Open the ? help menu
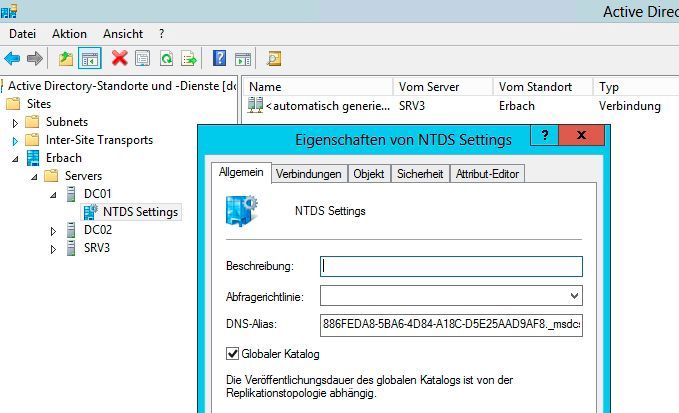This screenshot has height=413, width=679. click(x=162, y=34)
